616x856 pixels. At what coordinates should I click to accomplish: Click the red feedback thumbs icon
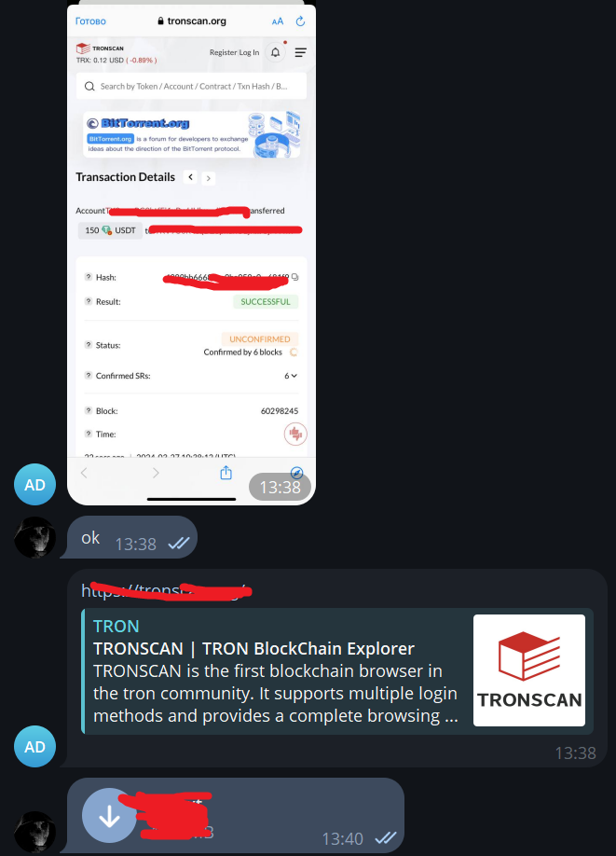click(295, 434)
